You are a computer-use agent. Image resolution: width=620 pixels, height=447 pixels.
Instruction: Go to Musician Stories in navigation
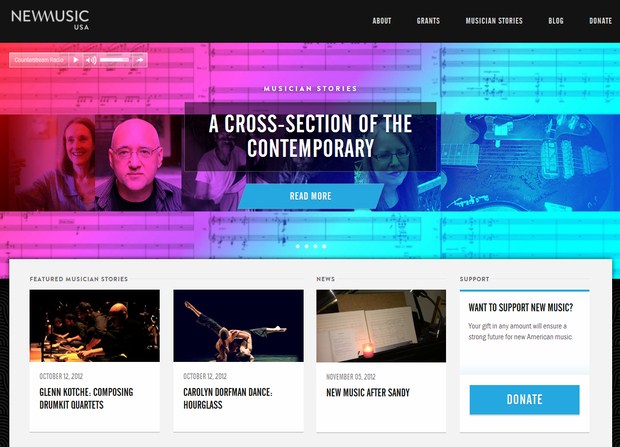(494, 21)
